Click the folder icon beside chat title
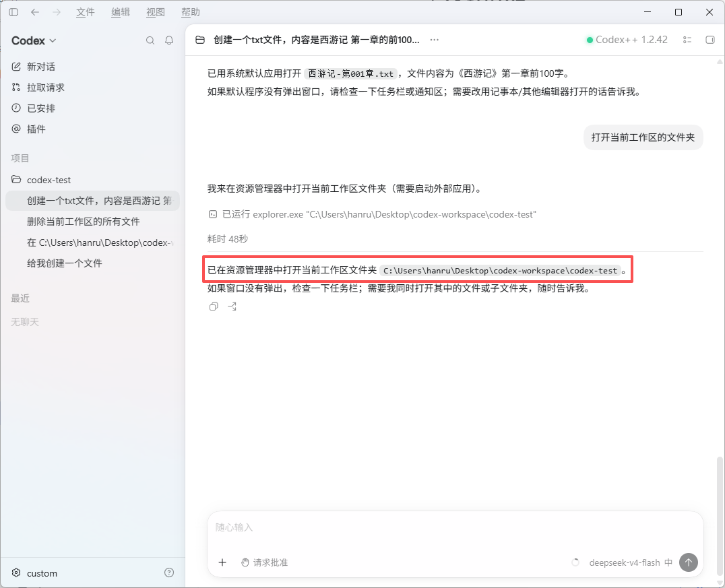725x588 pixels. click(199, 40)
